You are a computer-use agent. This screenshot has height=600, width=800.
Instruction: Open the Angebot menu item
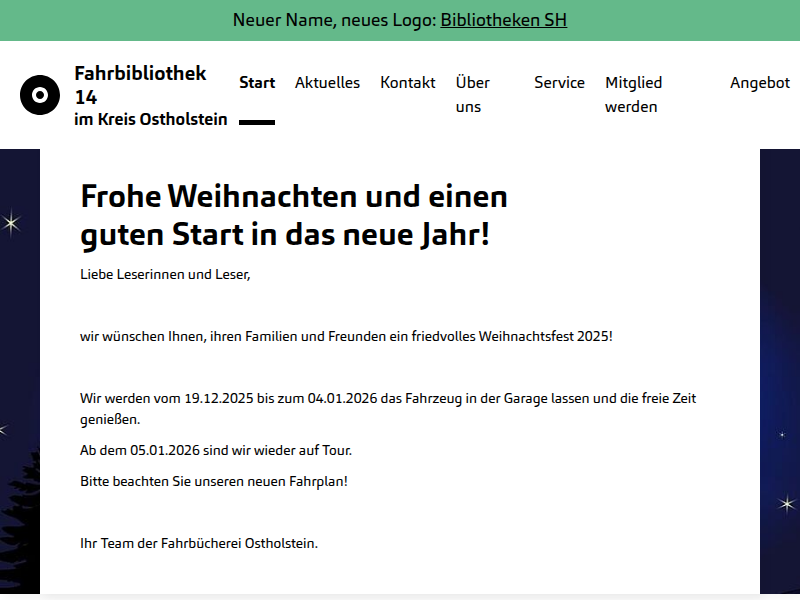(x=760, y=83)
